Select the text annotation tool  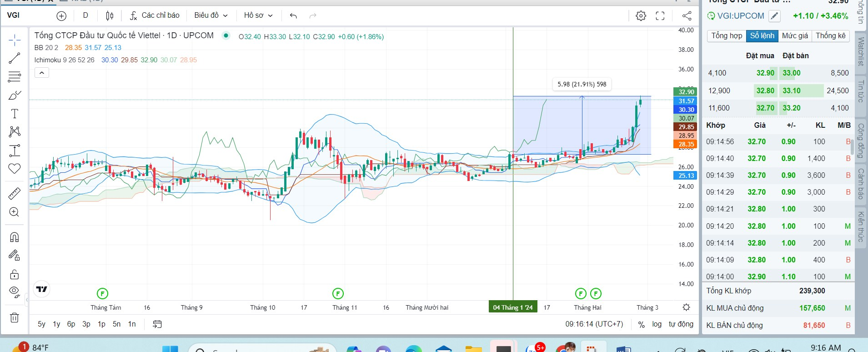tap(15, 113)
